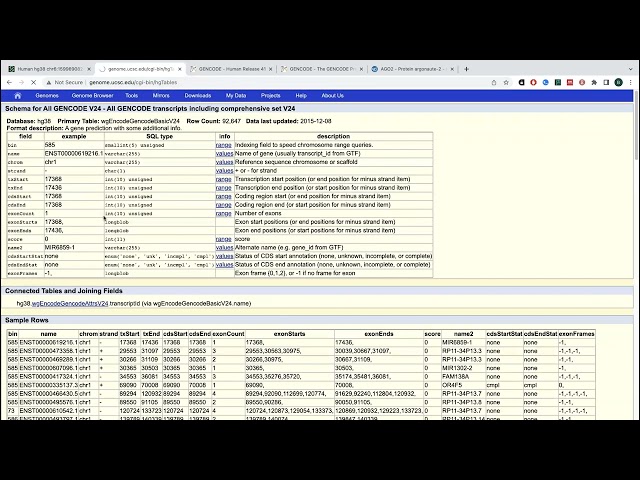This screenshot has width=640, height=480.
Task: Open Chrome three-dot menu
Action: click(x=631, y=82)
